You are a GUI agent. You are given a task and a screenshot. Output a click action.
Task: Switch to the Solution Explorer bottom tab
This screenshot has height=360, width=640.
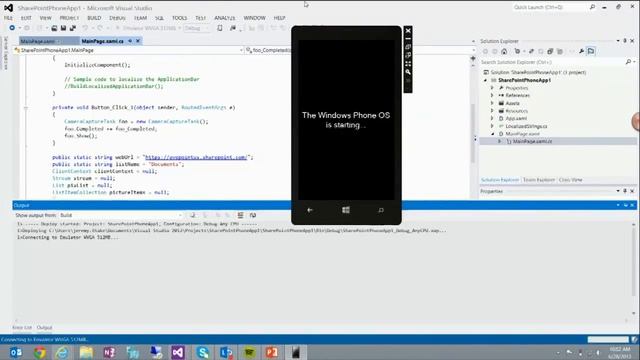[500, 180]
